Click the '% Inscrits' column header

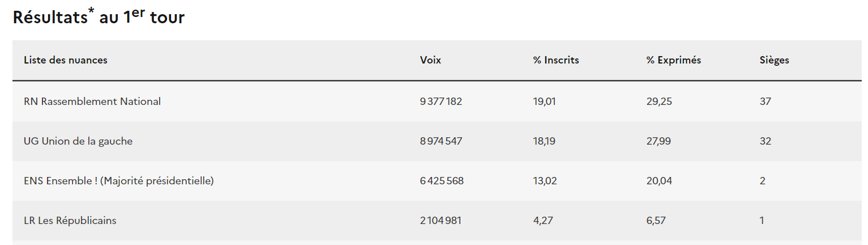(x=556, y=60)
